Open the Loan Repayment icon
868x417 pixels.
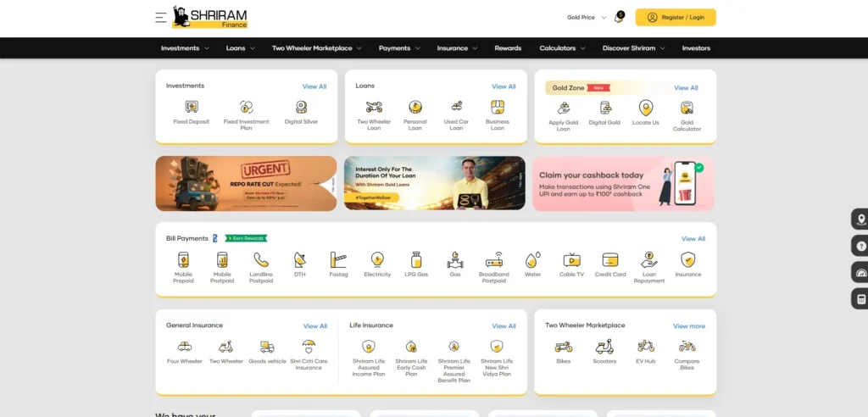coord(649,259)
